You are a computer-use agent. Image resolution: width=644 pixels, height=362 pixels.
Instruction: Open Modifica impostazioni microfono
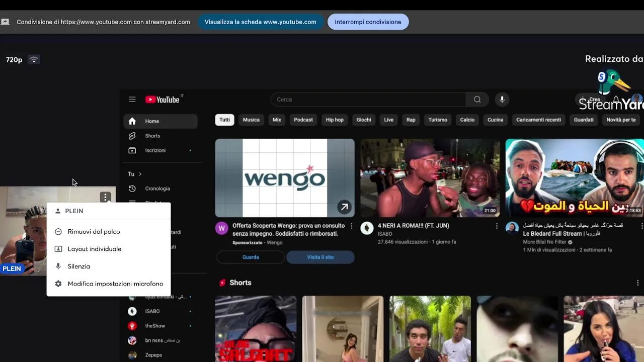109,284
